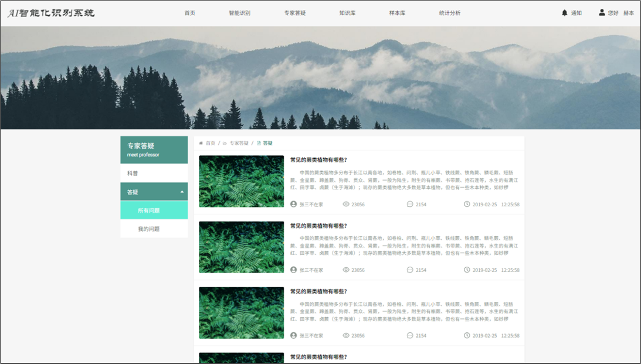The height and width of the screenshot is (364, 641).
Task: Click the home icon in the breadcrumb
Action: [x=201, y=143]
